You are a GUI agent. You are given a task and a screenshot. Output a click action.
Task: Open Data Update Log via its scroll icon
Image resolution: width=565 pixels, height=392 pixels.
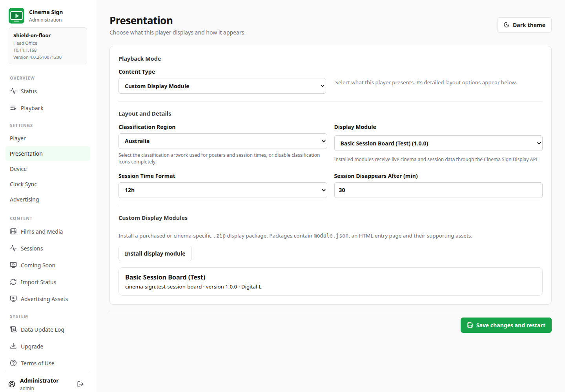tap(13, 329)
